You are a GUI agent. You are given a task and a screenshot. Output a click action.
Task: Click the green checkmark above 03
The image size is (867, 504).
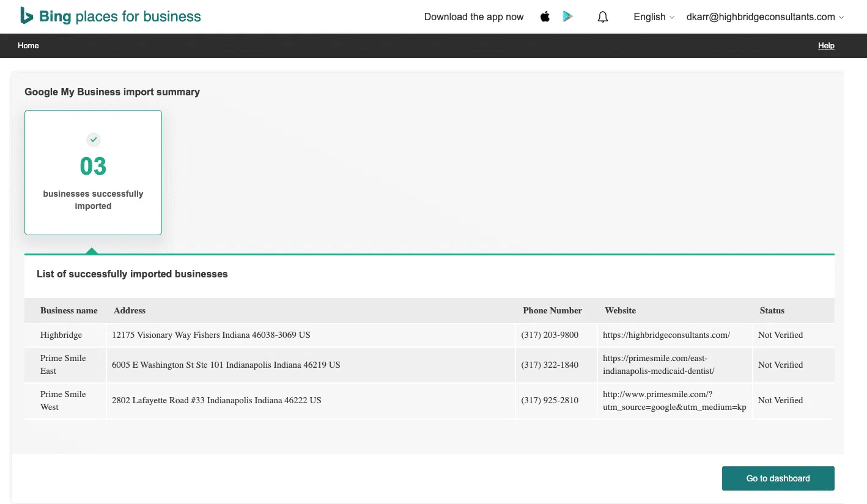[94, 140]
